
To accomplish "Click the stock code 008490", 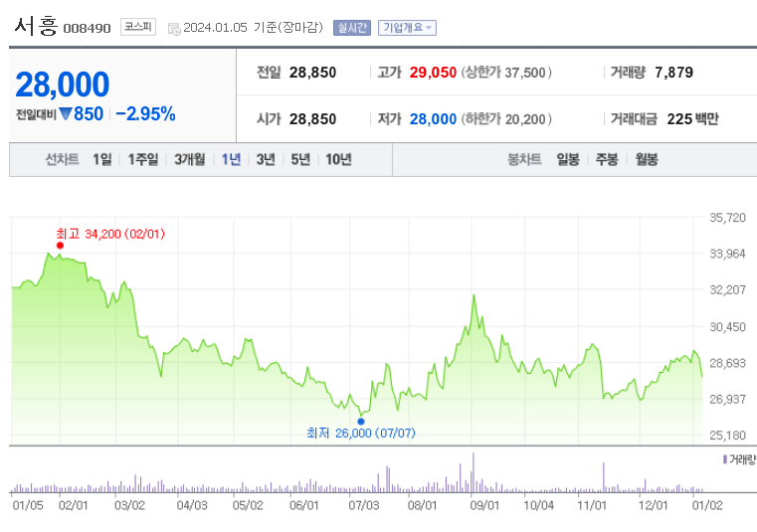I will [x=87, y=29].
